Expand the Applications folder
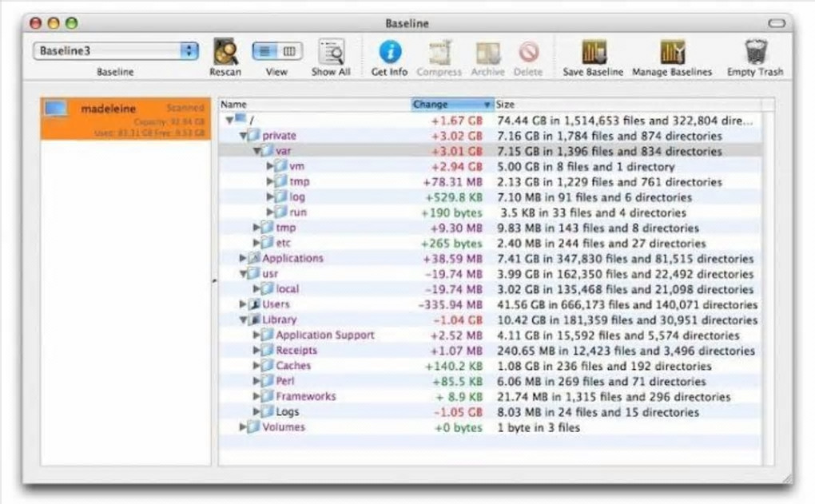 tap(243, 258)
